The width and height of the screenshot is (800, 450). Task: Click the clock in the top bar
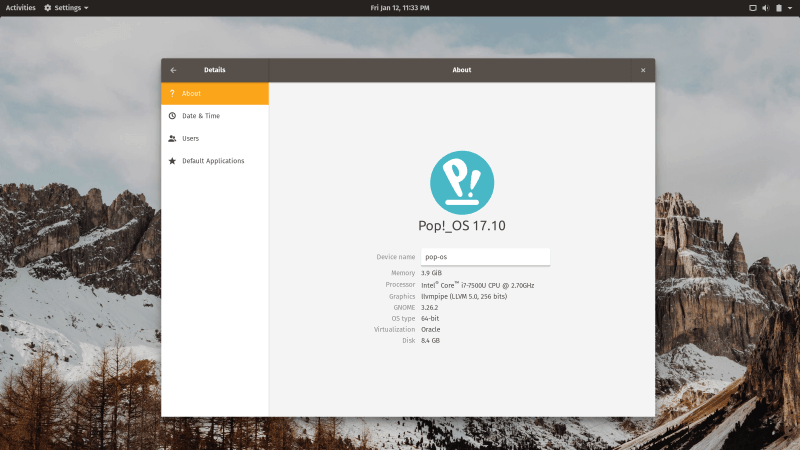(399, 8)
